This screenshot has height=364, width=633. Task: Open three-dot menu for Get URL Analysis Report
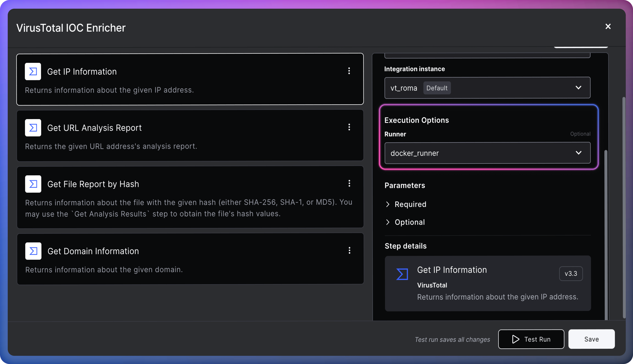[349, 127]
